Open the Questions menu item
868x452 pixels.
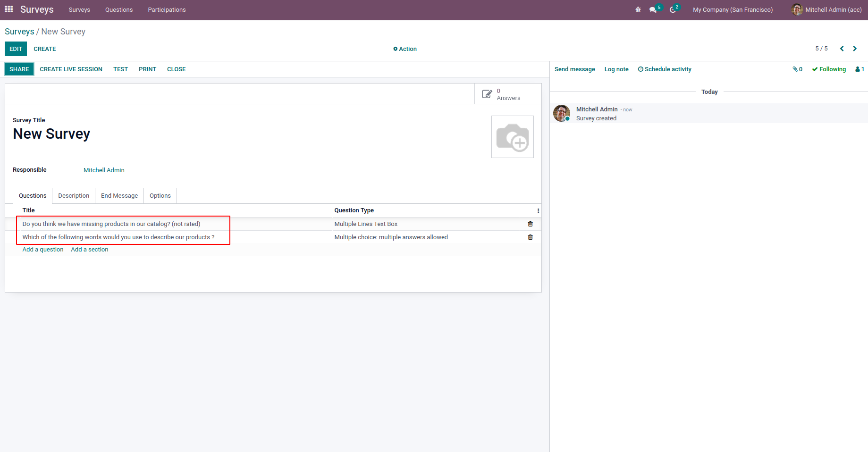click(x=119, y=10)
